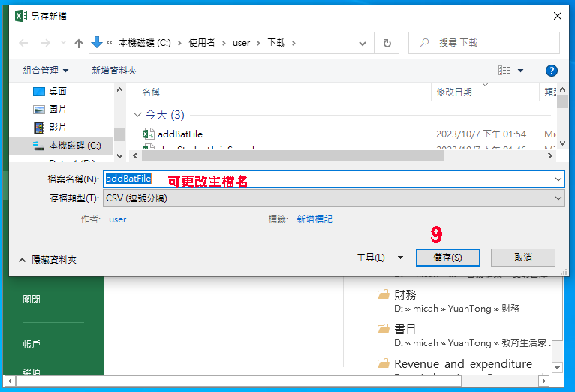The width and height of the screenshot is (575, 392).
Task: Click the 影片 film icon
Action: point(39,128)
